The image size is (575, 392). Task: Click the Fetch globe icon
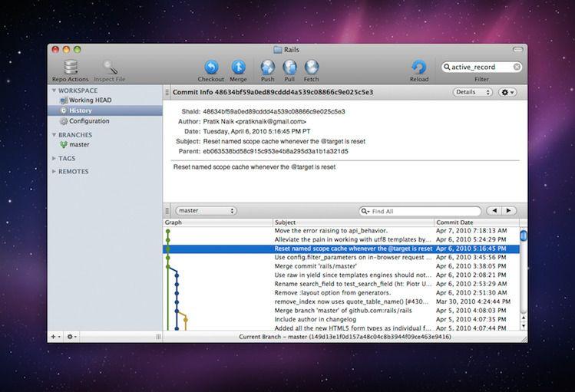click(x=312, y=68)
